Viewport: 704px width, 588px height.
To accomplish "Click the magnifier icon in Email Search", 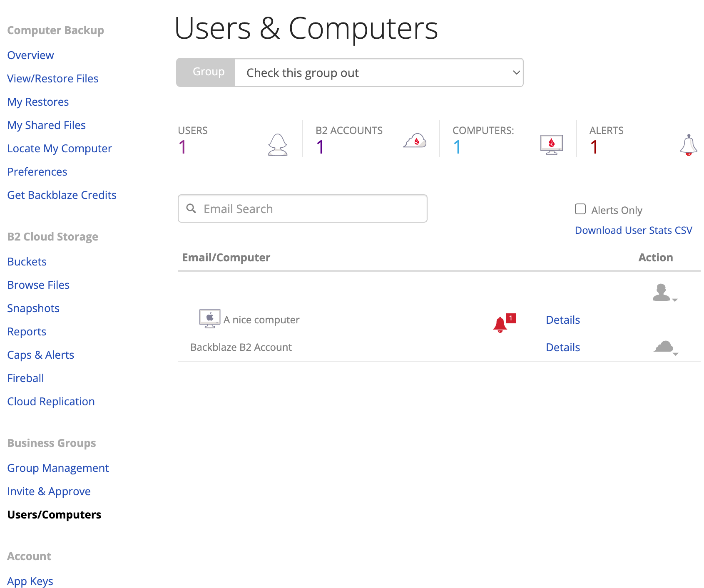I will click(x=191, y=208).
